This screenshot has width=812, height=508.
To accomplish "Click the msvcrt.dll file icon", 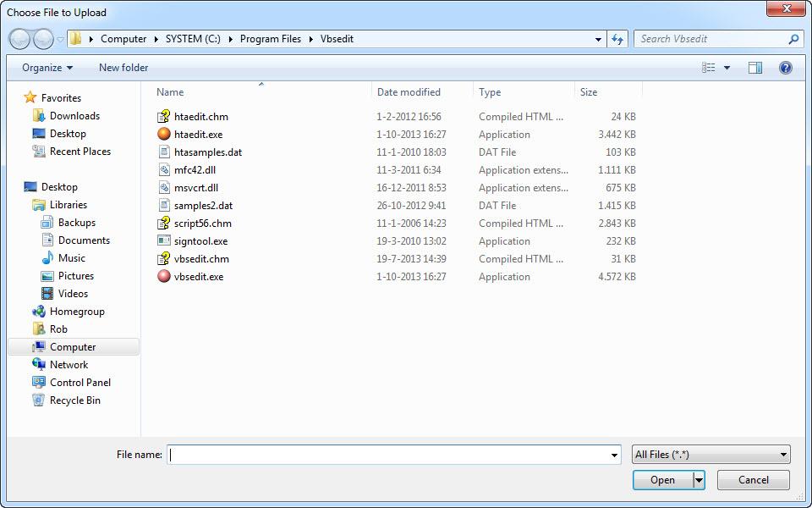I will coord(163,187).
